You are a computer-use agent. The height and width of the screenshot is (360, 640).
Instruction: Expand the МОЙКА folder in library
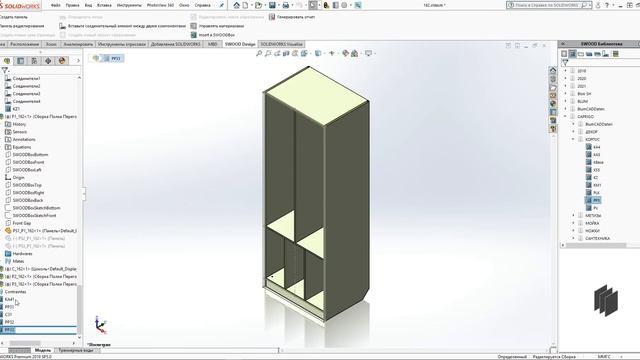pos(573,223)
